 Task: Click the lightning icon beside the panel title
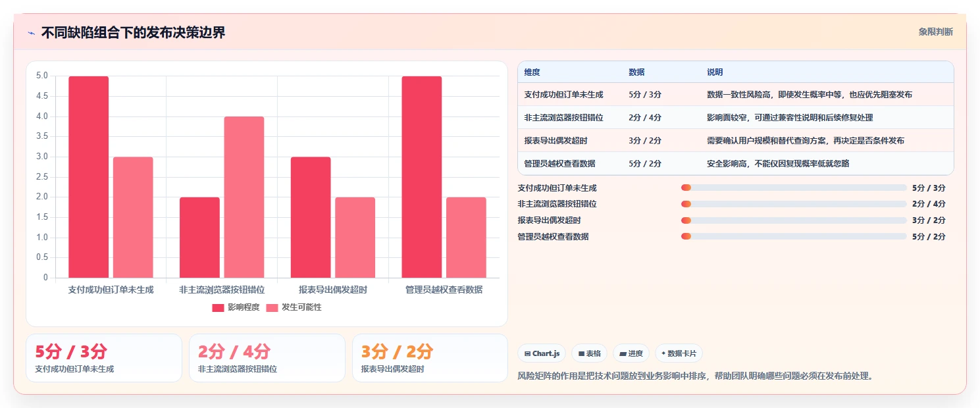(32, 33)
